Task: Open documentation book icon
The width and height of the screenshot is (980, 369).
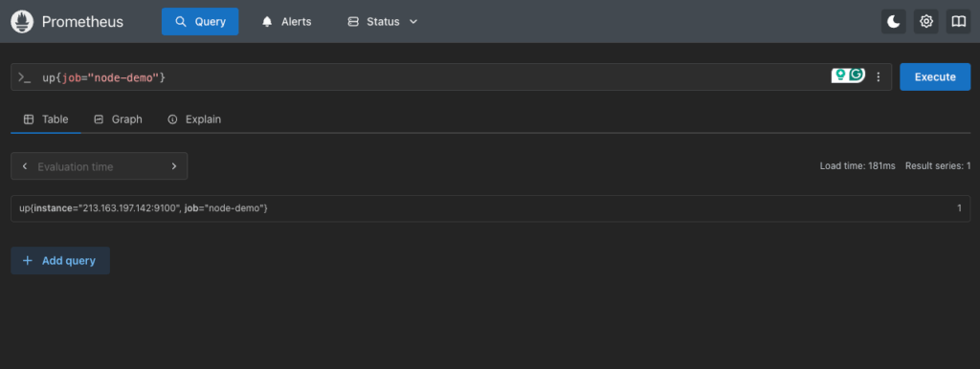Action: (x=958, y=22)
